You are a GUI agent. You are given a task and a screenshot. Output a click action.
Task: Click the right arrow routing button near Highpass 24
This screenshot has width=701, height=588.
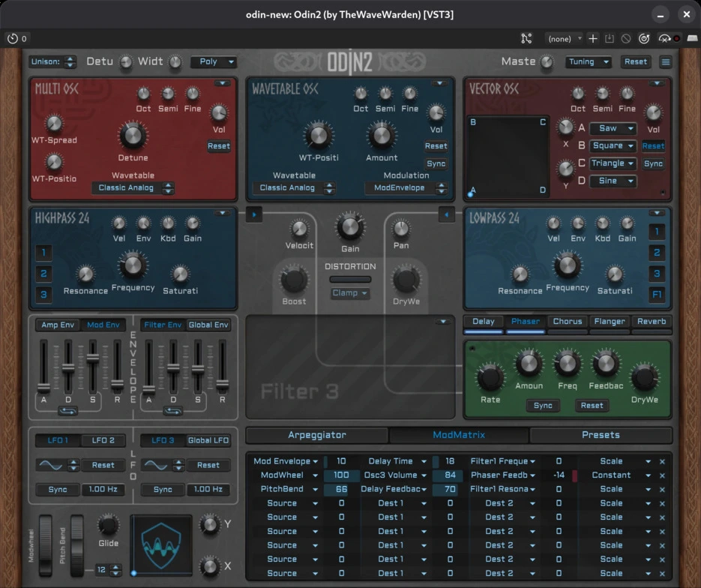pos(254,215)
